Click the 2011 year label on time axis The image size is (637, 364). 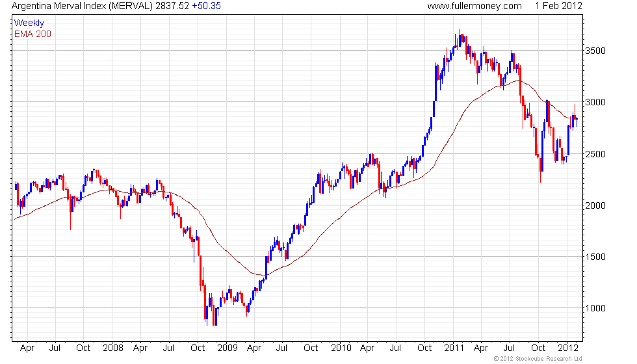454,348
